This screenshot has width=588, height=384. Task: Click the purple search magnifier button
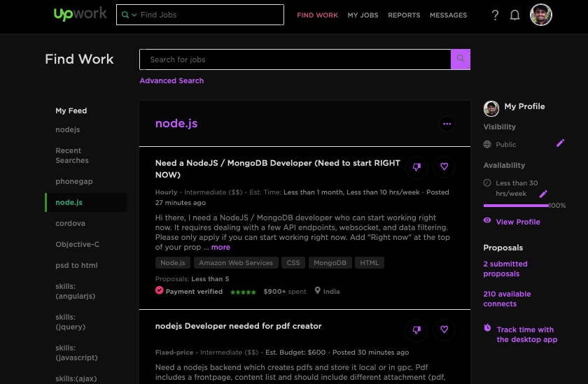coord(461,59)
